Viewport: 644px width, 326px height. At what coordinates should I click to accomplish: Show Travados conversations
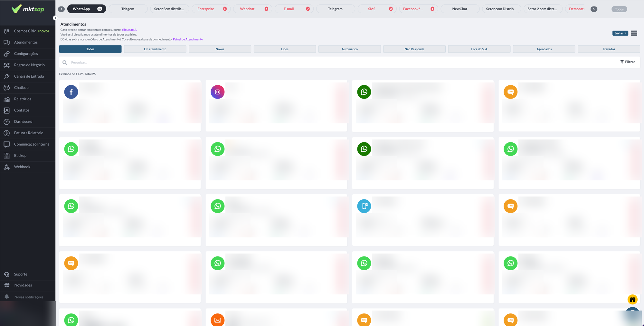coord(609,49)
